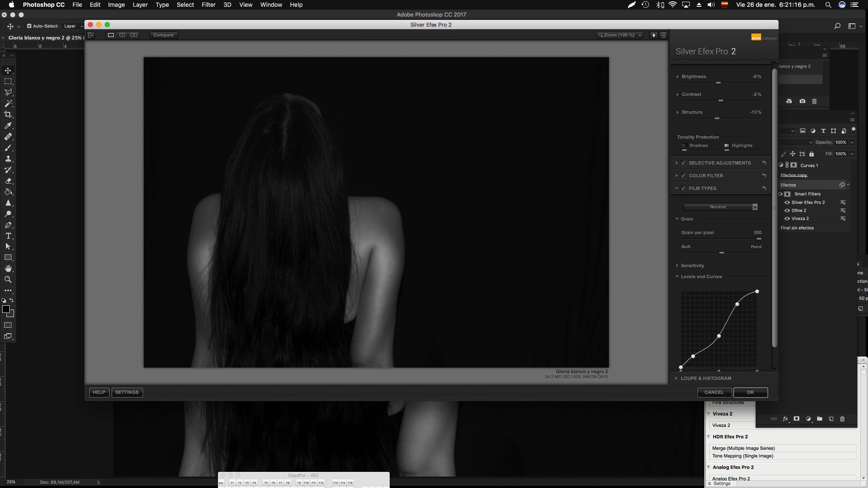Expand the Loupe & Histogram section
Screen dimensions: 868x488
[x=676, y=378]
